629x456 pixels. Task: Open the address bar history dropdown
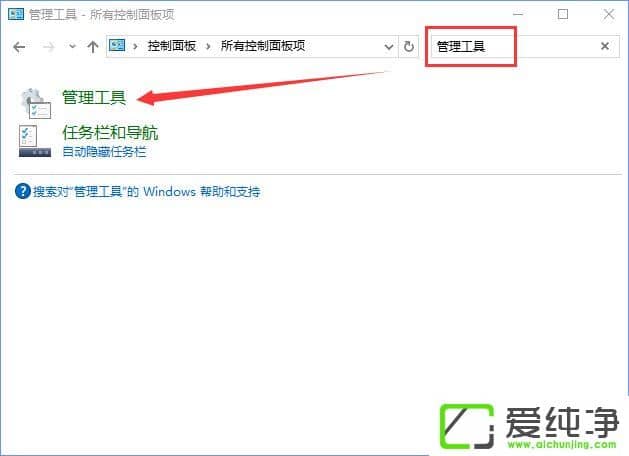[x=388, y=47]
